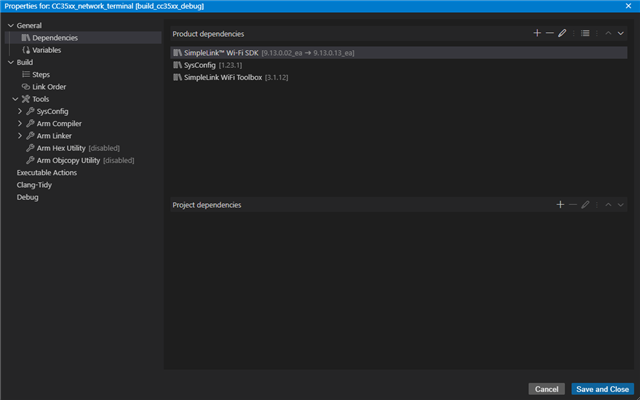Image resolution: width=640 pixels, height=400 pixels.
Task: Expand the Arm Linker node
Action: click(x=19, y=135)
